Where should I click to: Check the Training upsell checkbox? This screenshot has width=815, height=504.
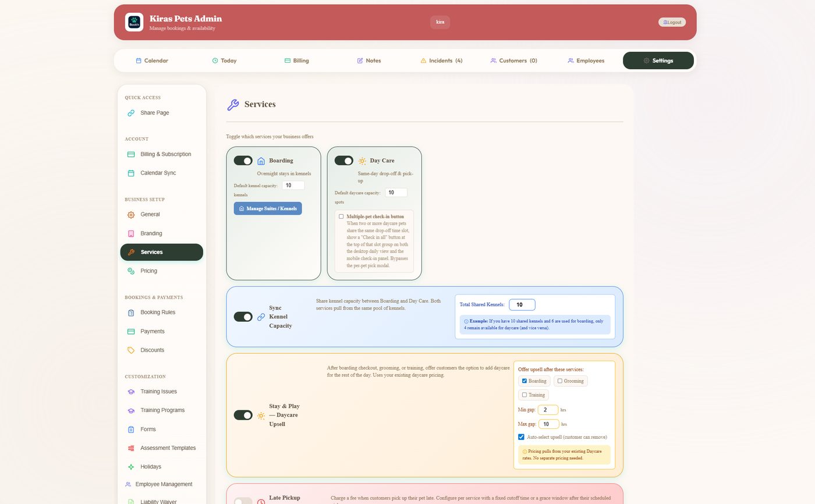click(x=525, y=395)
